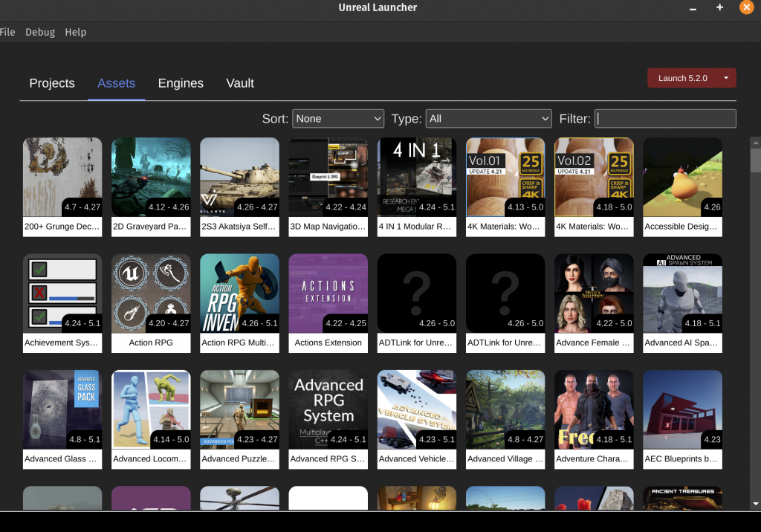Expand the Launch version dropdown arrow

pos(727,78)
